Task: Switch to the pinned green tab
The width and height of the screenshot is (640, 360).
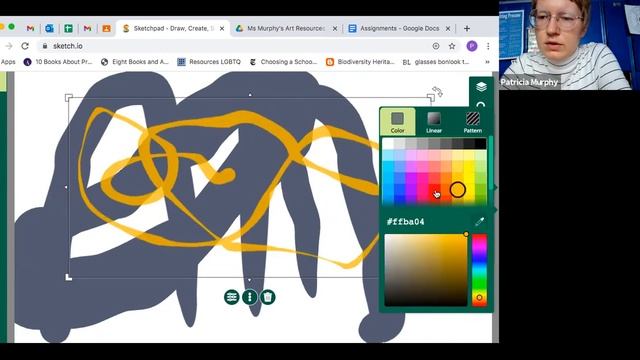Action: point(68,29)
